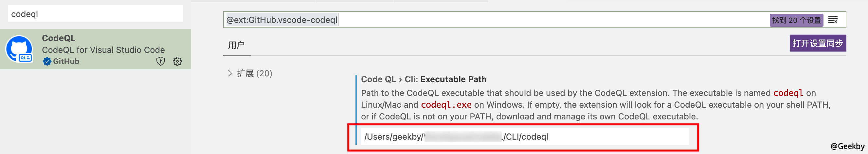
Task: Clear the settings search with the filter-clear icon
Action: tap(833, 20)
